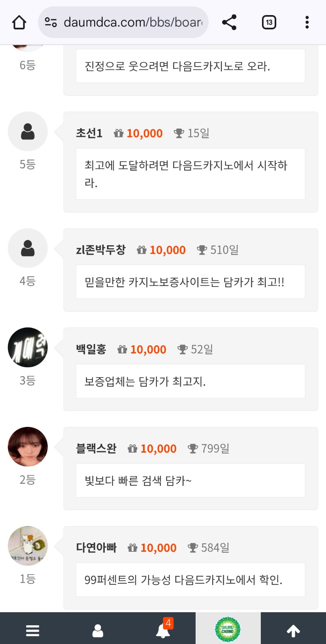Tap the share icon in browser toolbar
This screenshot has width=326, height=644.
[229, 22]
